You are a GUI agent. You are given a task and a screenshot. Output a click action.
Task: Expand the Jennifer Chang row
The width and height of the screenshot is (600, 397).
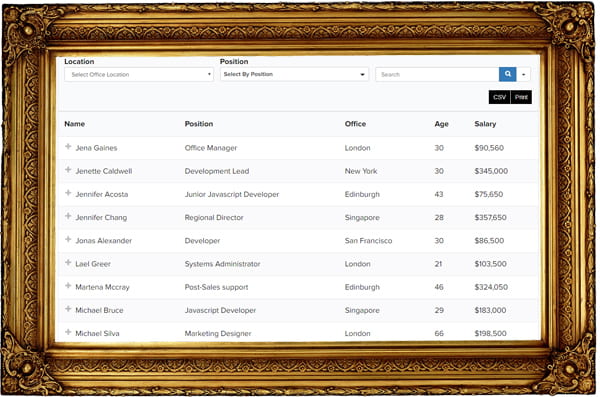(68, 216)
